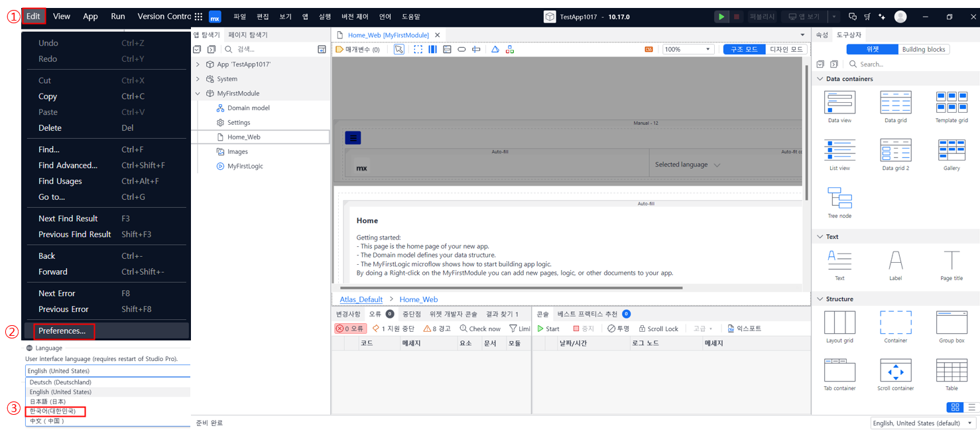This screenshot has width=980, height=434.
Task: Open the Edit menu
Action: click(33, 17)
